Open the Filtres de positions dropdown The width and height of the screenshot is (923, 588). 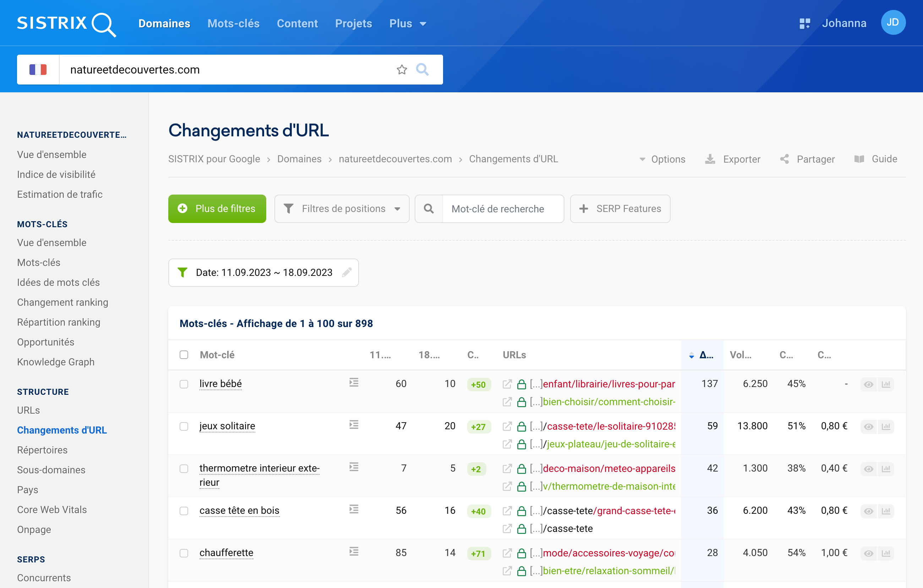342,209
